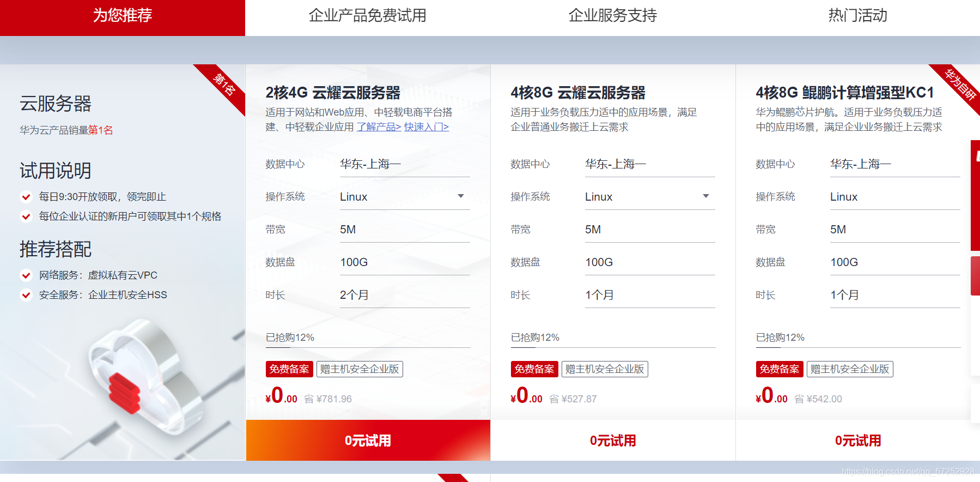Click the 4核8G 云耀云服务器 title

pyautogui.click(x=578, y=93)
